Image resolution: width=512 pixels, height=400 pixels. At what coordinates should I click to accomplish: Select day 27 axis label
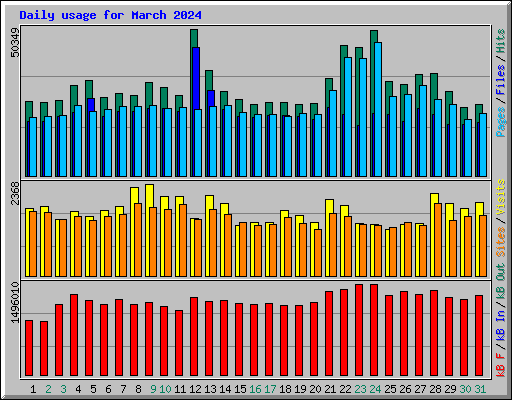coord(420,389)
